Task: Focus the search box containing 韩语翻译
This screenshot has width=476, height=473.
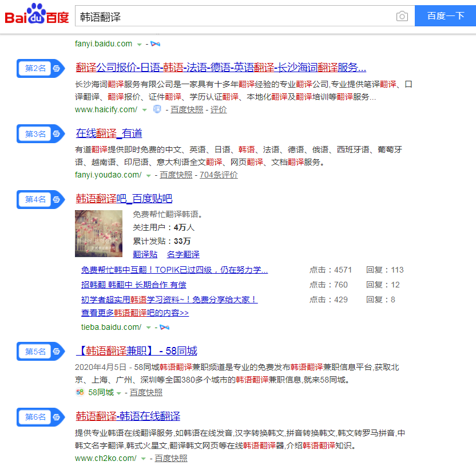Action: 245,16
